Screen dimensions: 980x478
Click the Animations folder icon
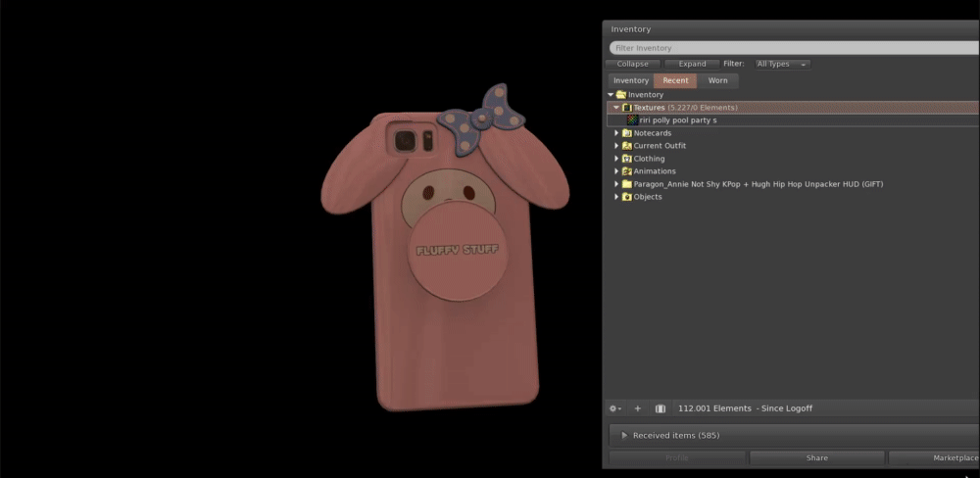coord(627,171)
